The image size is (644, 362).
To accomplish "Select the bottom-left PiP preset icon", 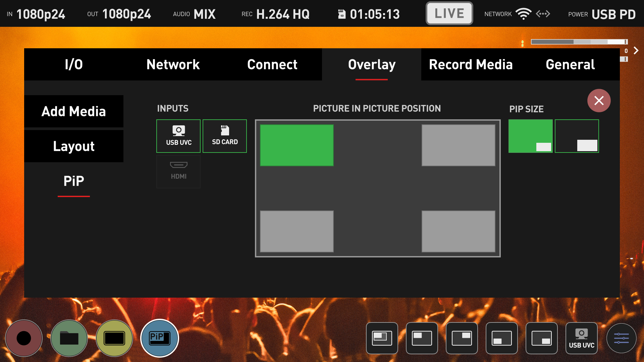I will [502, 338].
